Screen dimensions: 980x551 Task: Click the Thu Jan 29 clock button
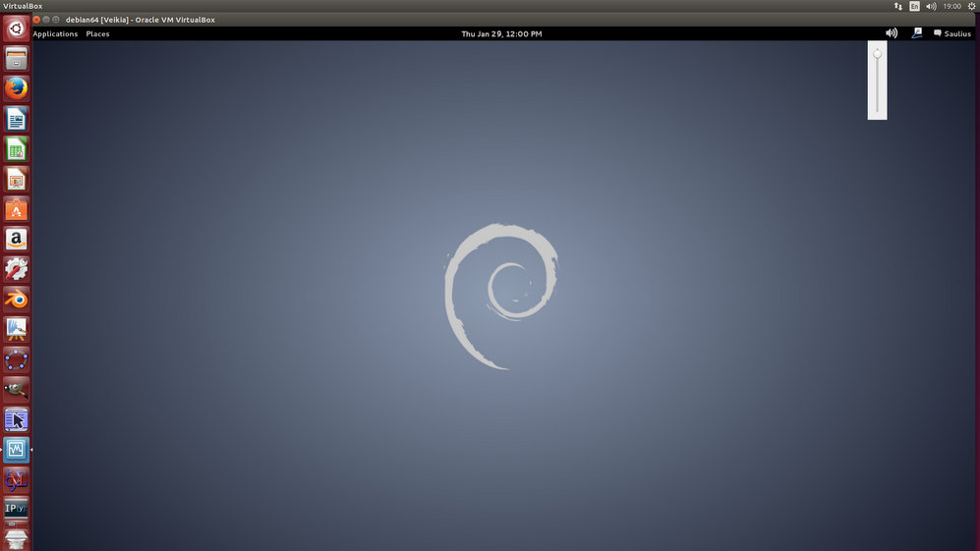coord(501,33)
